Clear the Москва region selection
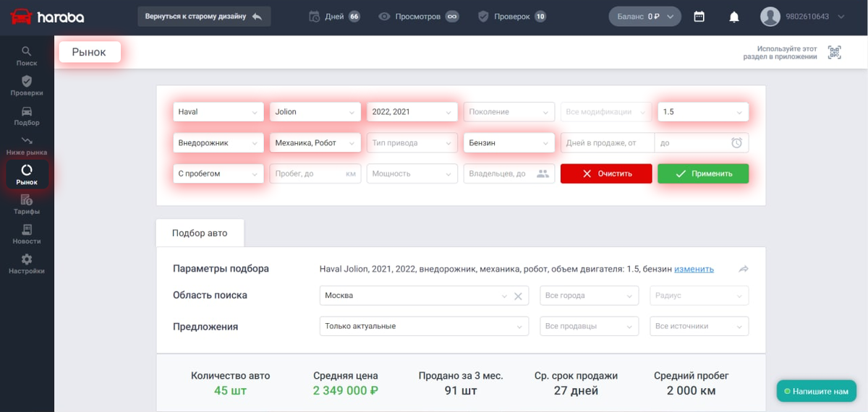 (518, 296)
